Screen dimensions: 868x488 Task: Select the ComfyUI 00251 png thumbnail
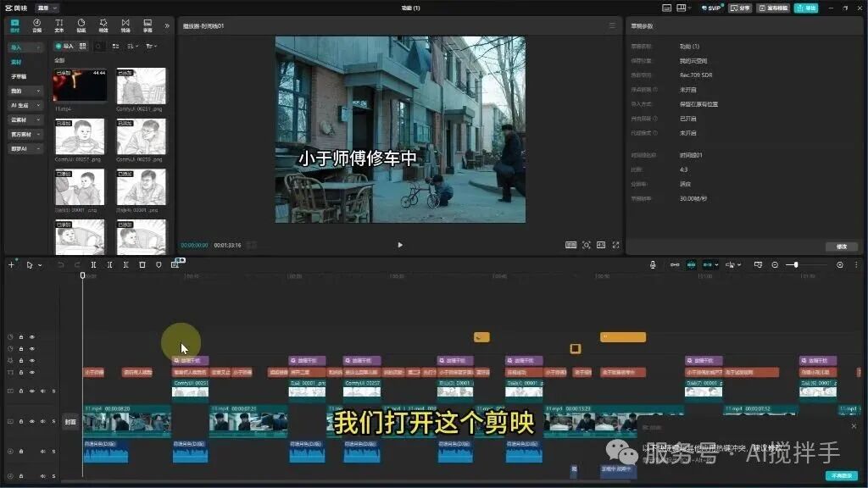142,86
